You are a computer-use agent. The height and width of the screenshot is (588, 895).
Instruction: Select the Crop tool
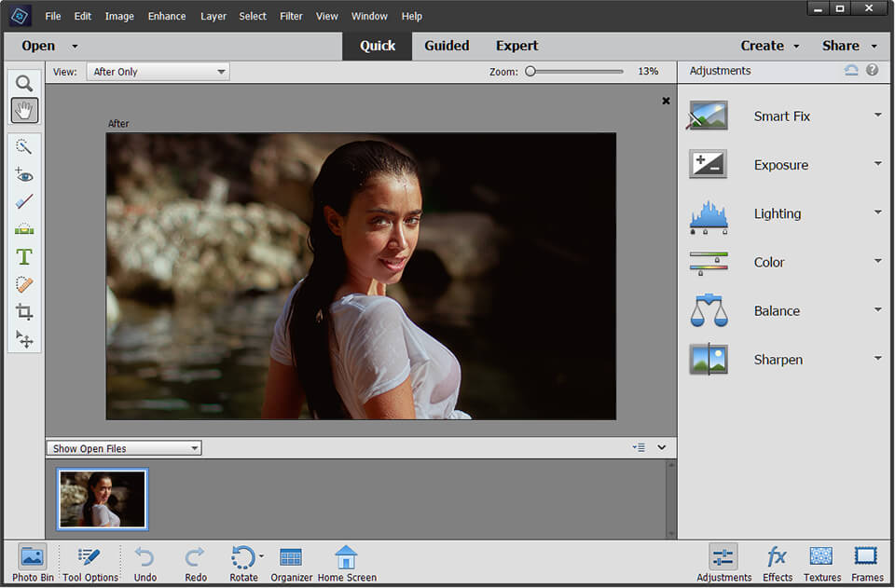click(24, 312)
